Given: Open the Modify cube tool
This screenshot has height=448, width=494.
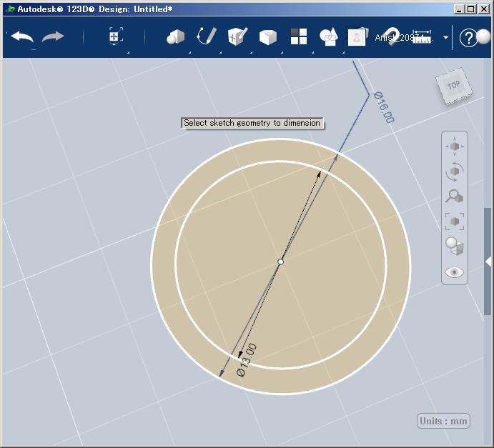Looking at the screenshot, I should pyautogui.click(x=268, y=37).
